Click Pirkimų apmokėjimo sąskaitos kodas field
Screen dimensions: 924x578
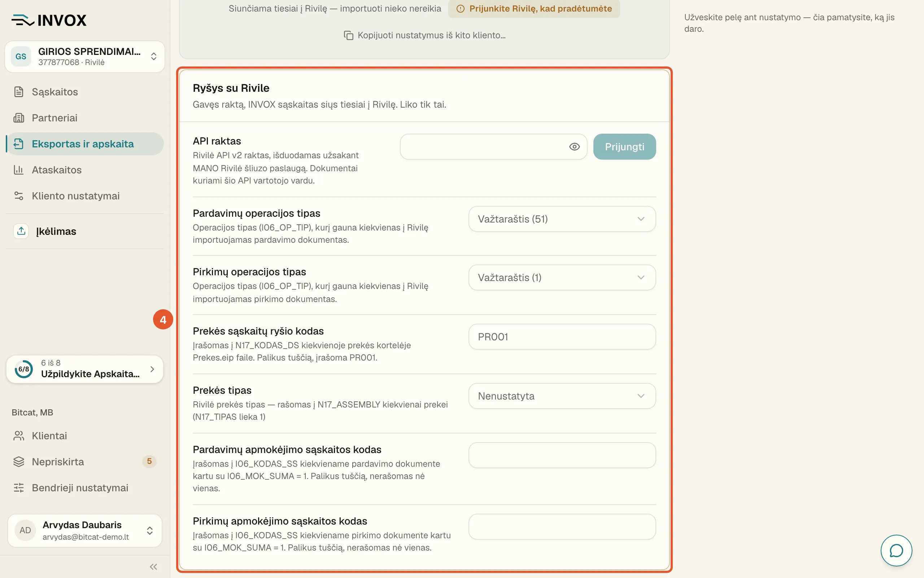(562, 527)
